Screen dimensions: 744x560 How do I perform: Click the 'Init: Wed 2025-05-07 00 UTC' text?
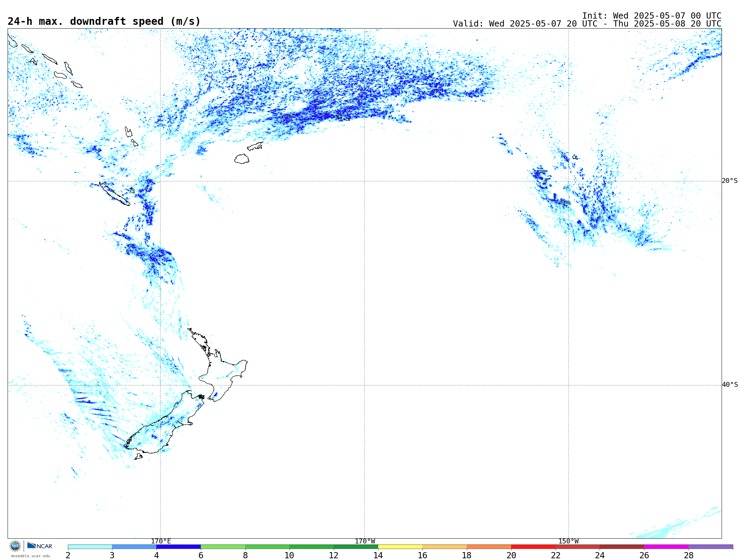[651, 16]
